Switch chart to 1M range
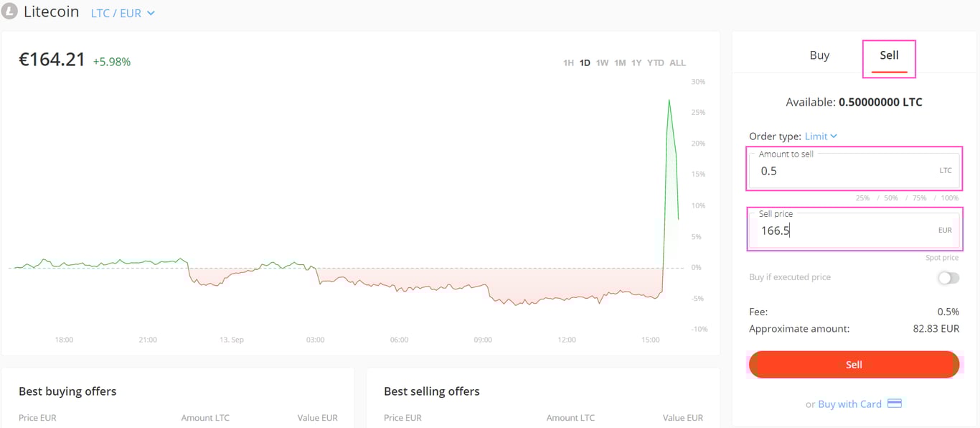The image size is (980, 428). click(620, 63)
